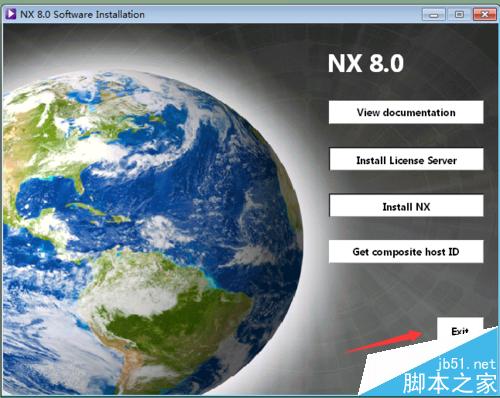Click the NX 8.0 heading text
Image resolution: width=500 pixels, height=398 pixels.
[366, 63]
